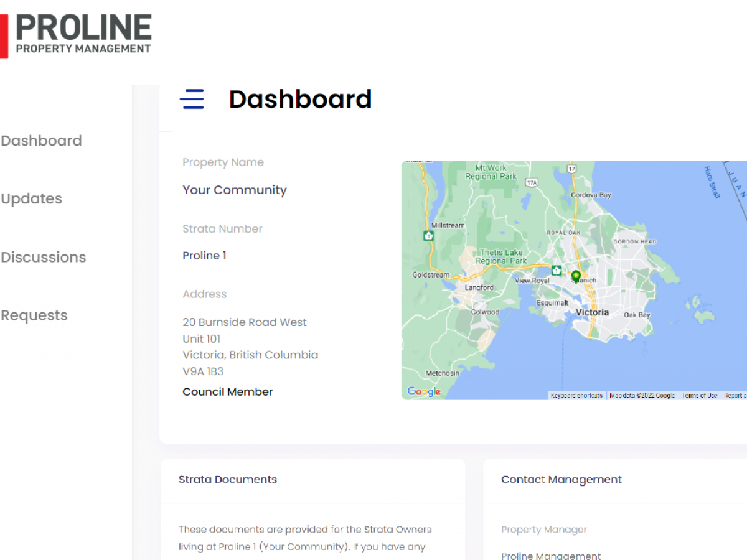The height and width of the screenshot is (560, 747).
Task: Click the Strata Documents card heading
Action: (x=228, y=480)
